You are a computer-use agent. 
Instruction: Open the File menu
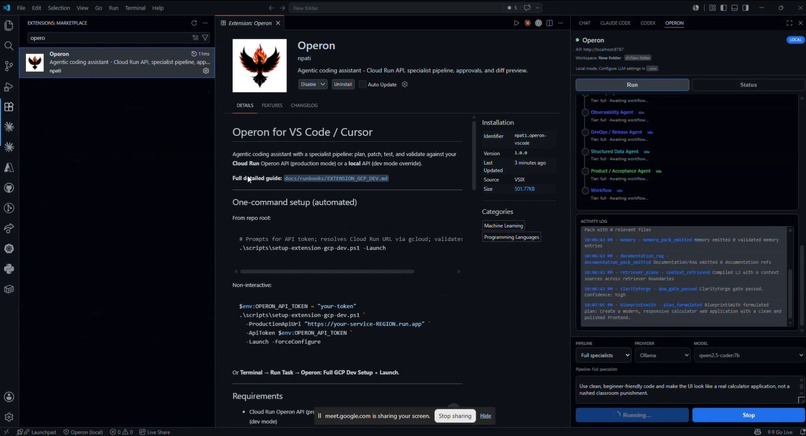click(x=21, y=8)
